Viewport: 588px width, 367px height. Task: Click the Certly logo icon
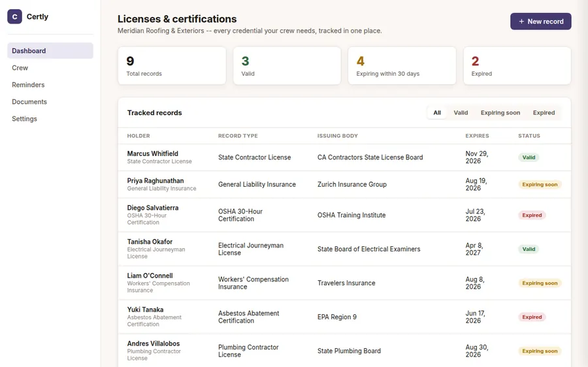(14, 16)
